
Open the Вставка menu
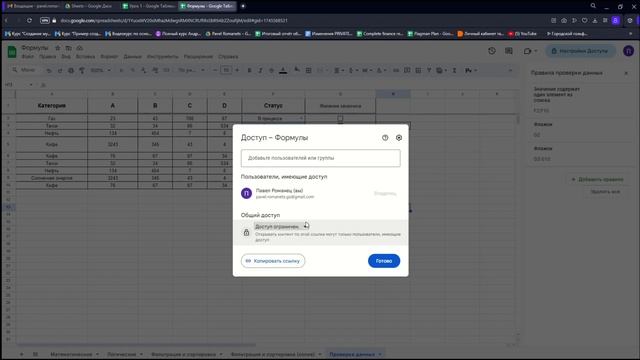tap(85, 57)
